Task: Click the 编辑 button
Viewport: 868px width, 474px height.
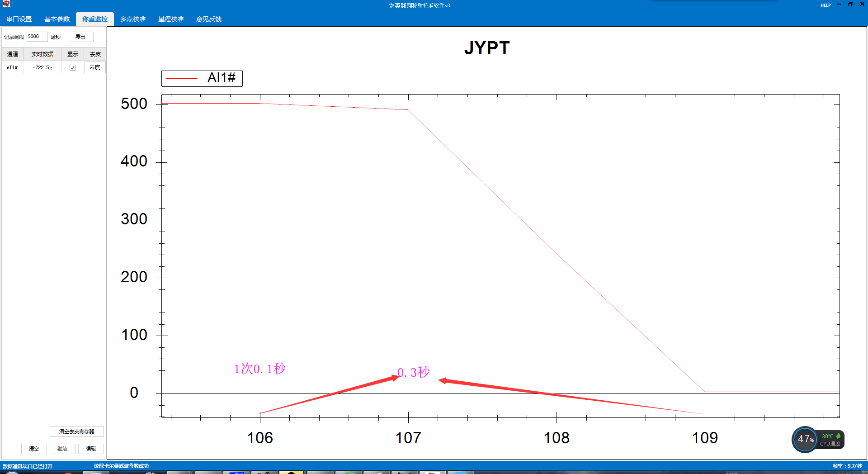Action: point(91,449)
